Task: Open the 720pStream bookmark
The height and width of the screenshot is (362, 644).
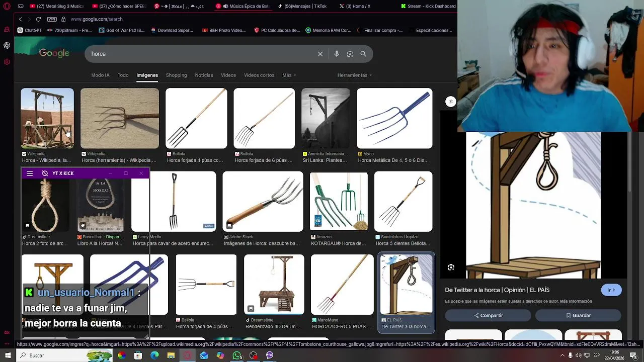Action: point(69,30)
